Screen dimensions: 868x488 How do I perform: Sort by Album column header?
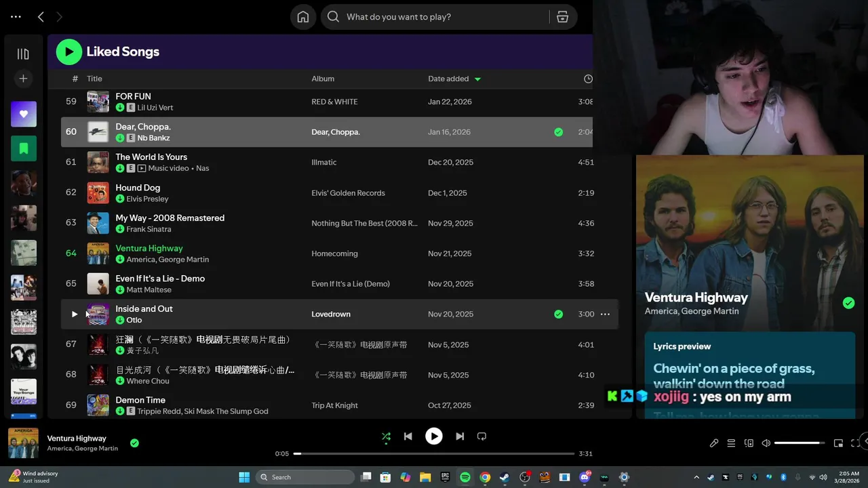click(x=323, y=79)
